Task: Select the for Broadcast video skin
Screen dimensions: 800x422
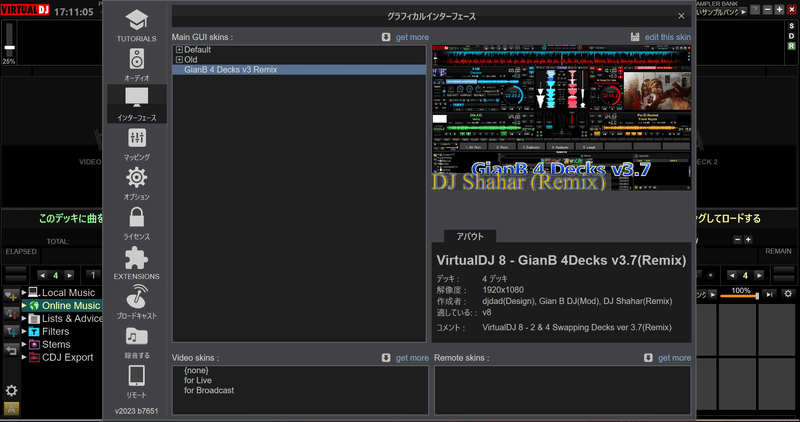Action: pos(209,390)
